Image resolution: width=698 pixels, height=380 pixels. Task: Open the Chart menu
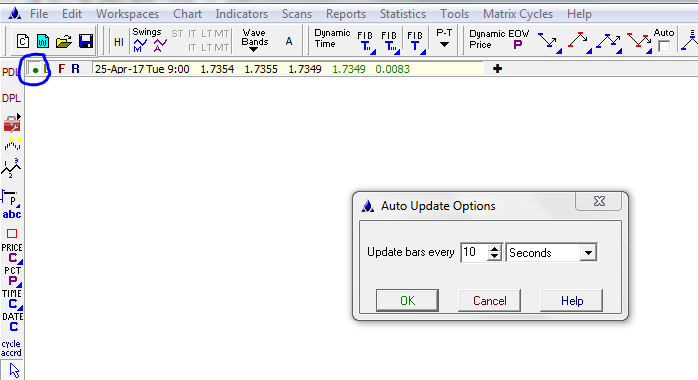[187, 14]
